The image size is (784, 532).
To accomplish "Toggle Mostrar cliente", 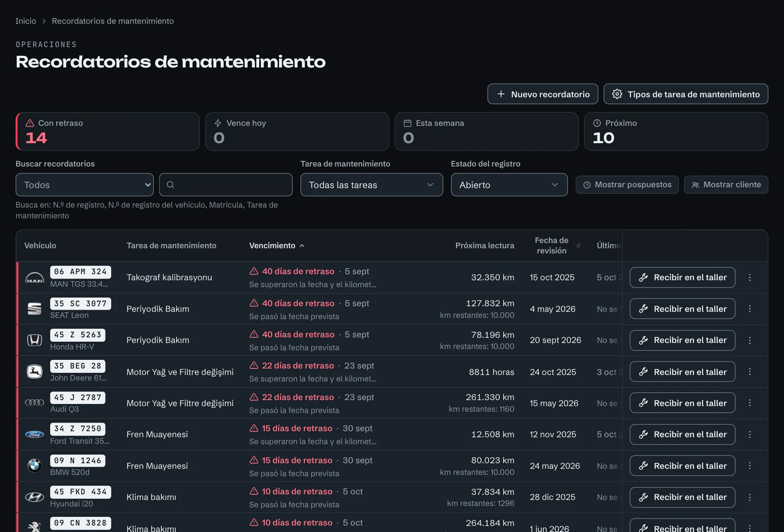I will coord(726,185).
